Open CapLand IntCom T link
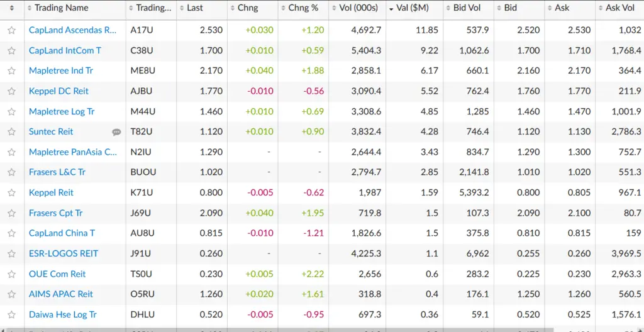The width and height of the screenshot is (644, 332). pyautogui.click(x=65, y=50)
